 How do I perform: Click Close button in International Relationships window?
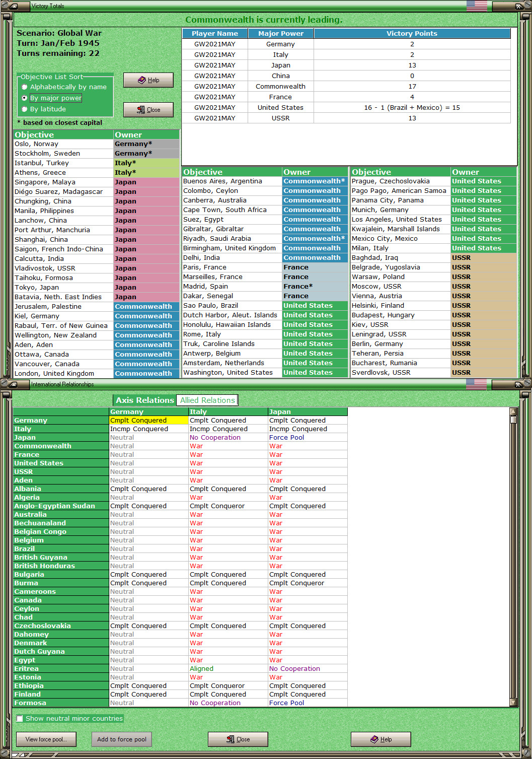pyautogui.click(x=238, y=739)
